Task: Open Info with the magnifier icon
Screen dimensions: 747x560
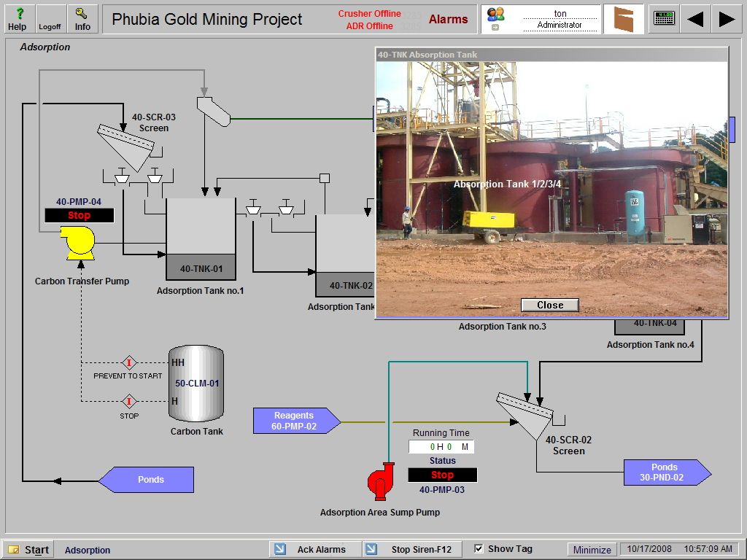Action: (x=82, y=17)
